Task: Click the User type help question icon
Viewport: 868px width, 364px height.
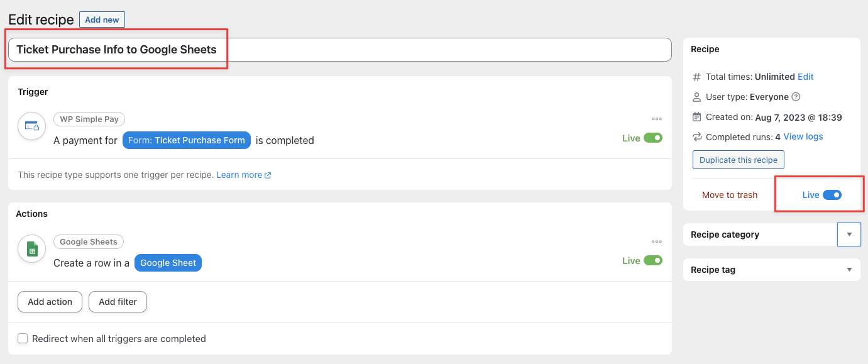Action: pos(796,97)
